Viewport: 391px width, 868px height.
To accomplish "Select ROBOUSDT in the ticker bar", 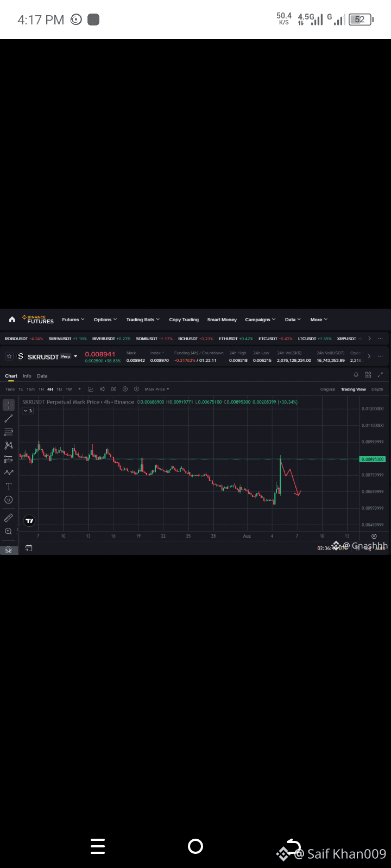I will coord(23,339).
